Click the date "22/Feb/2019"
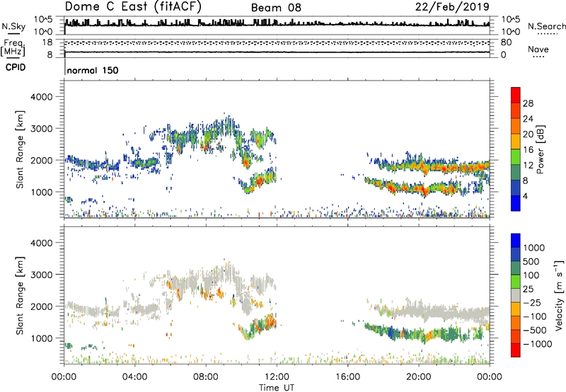Image resolution: width=566 pixels, height=392 pixels. click(x=452, y=7)
